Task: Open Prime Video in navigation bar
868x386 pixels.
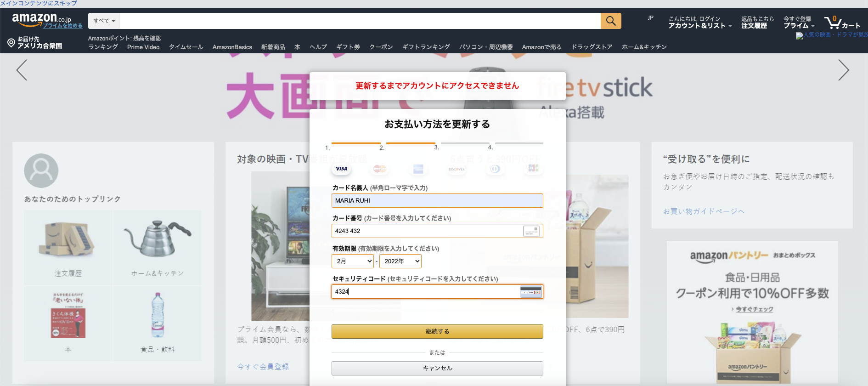Action: coord(143,47)
